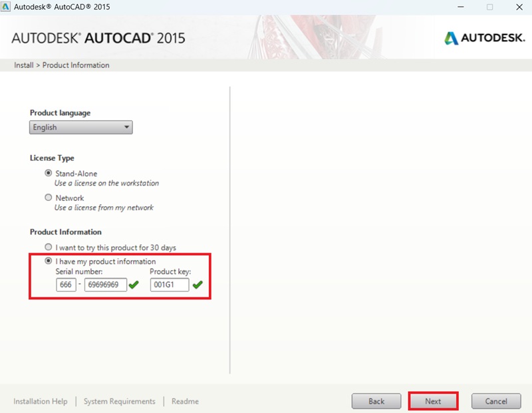Select the Network license type
The height and width of the screenshot is (413, 532).
click(x=48, y=198)
